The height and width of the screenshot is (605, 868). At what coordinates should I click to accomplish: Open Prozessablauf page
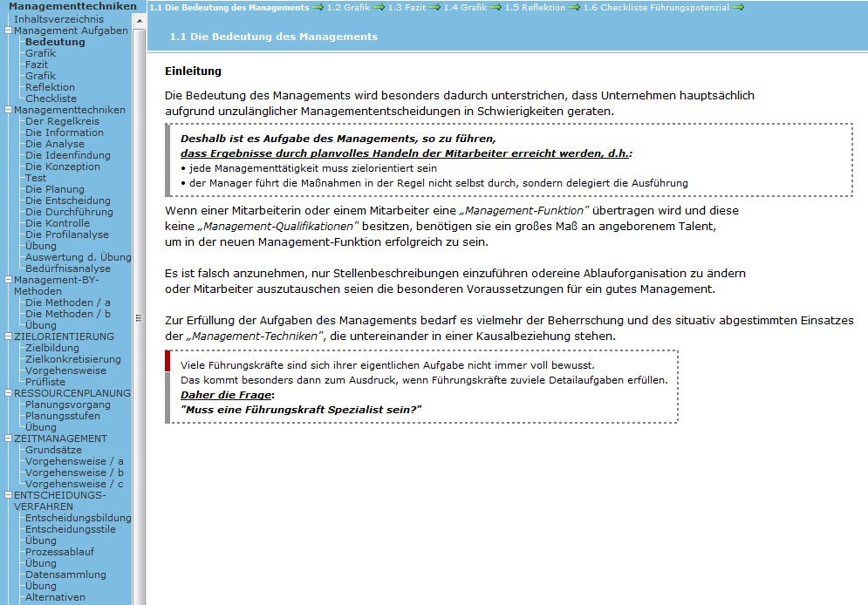(x=60, y=552)
